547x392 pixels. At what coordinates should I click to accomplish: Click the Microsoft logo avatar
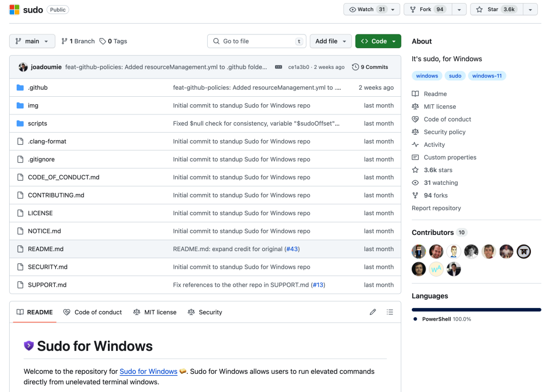pos(14,10)
